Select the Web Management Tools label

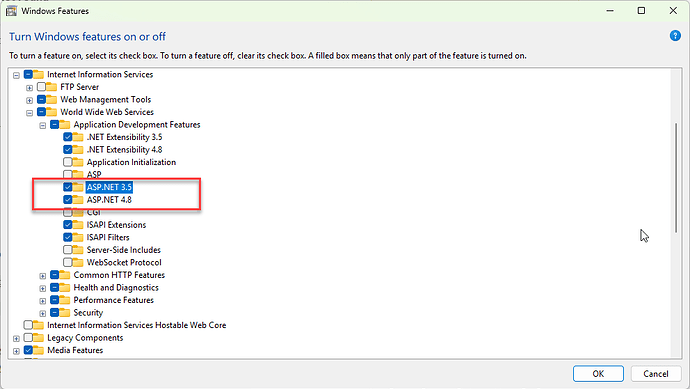pos(106,99)
